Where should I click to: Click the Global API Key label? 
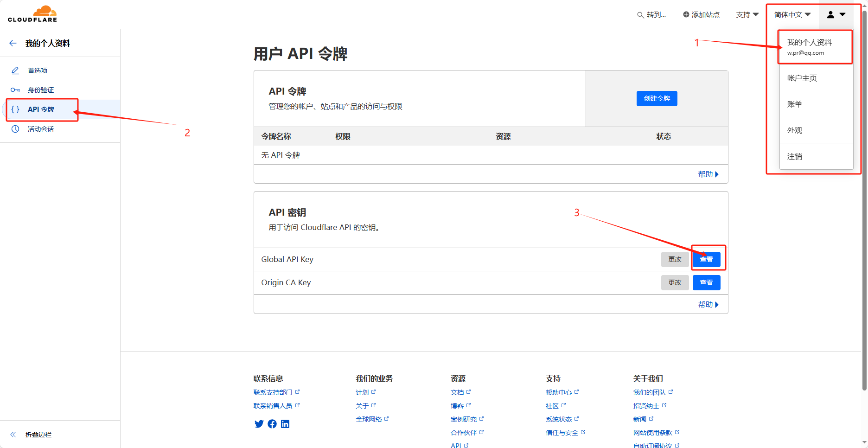coord(287,259)
